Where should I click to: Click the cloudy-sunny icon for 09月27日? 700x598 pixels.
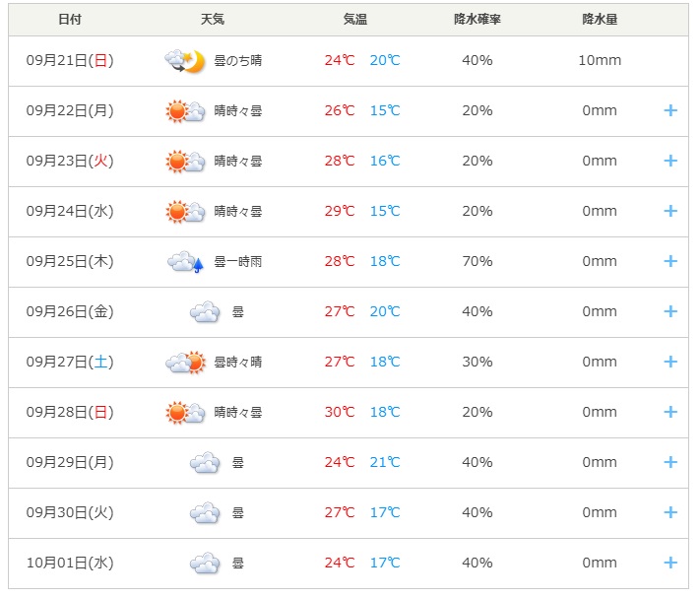(184, 363)
